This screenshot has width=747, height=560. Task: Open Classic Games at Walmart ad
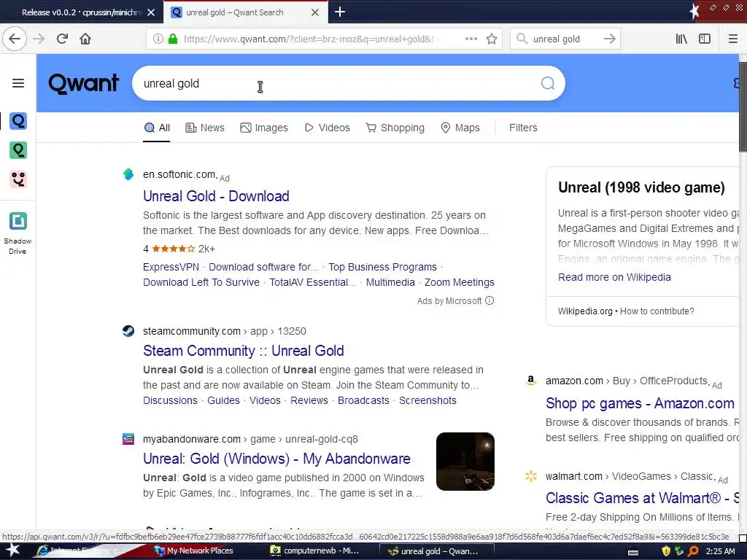click(642, 498)
